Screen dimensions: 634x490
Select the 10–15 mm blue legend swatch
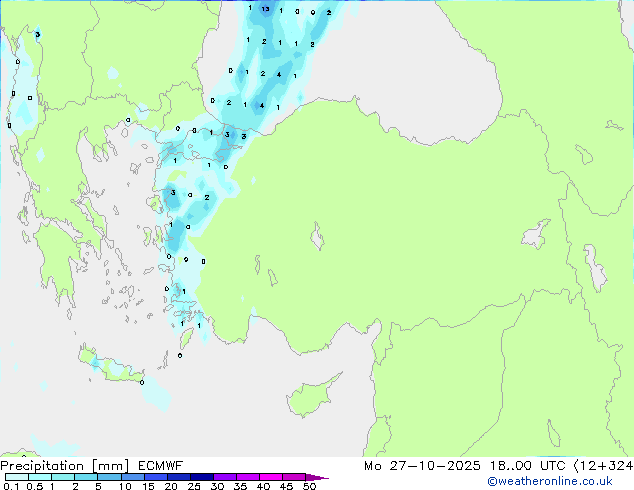point(133,477)
